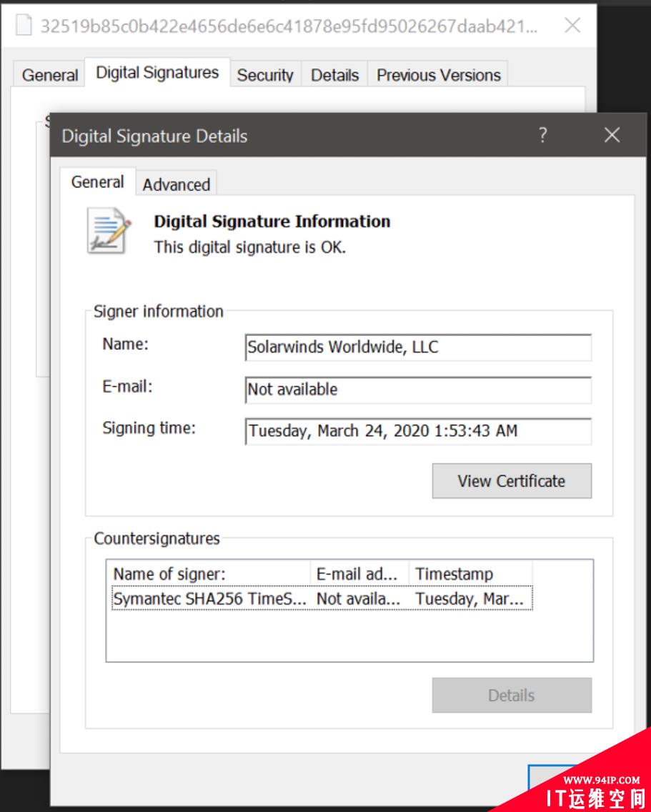Click 'Not availa...' cell in countersignatures list
Screen dimensions: 651x812
(x=358, y=599)
